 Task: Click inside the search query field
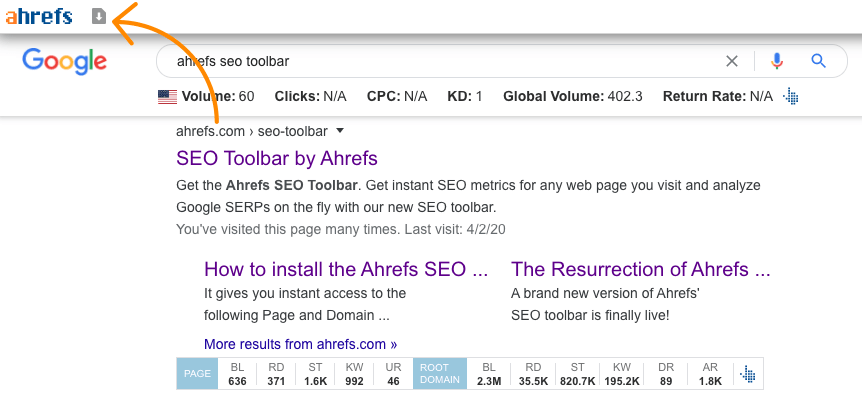pyautogui.click(x=440, y=61)
